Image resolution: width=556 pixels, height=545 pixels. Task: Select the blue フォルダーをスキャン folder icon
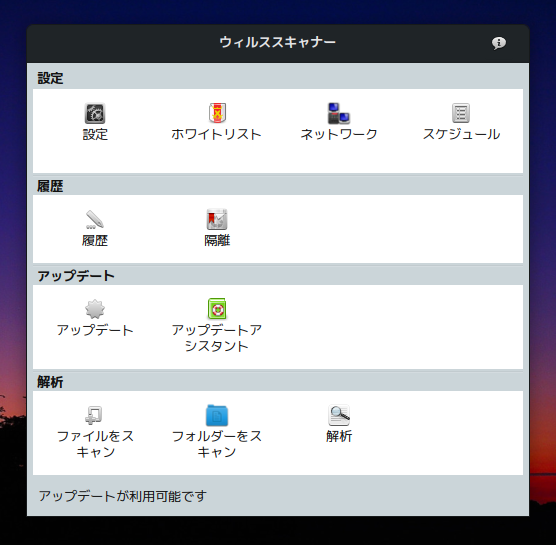217,415
